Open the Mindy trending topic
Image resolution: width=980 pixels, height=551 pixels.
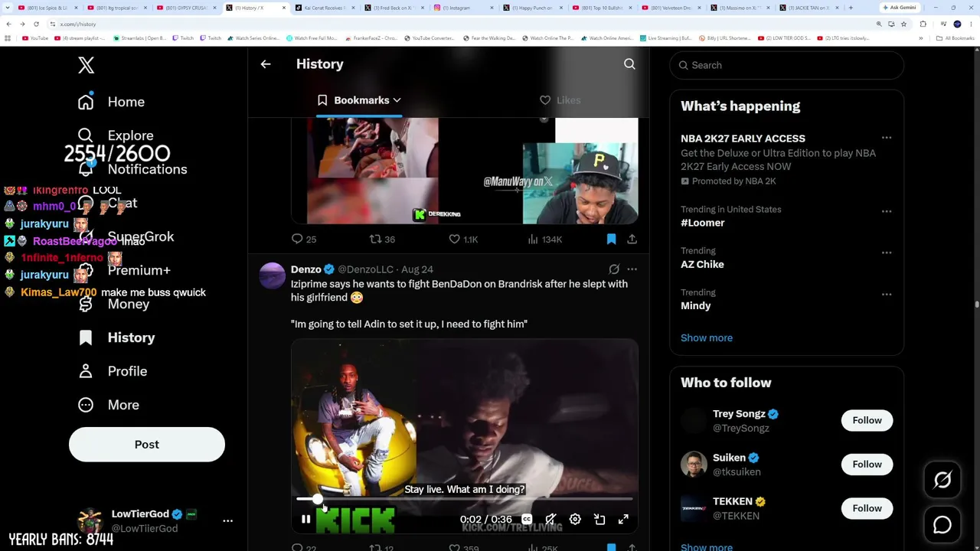tap(695, 305)
